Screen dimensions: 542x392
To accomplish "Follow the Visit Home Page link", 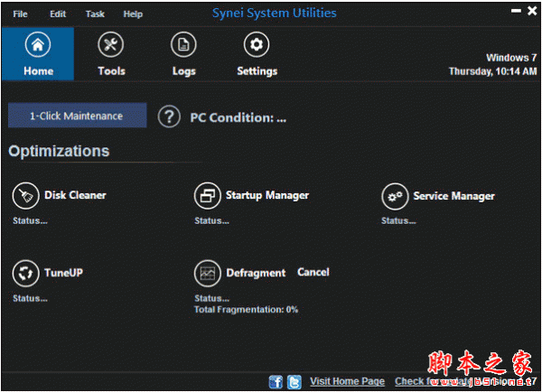I will coord(347,381).
